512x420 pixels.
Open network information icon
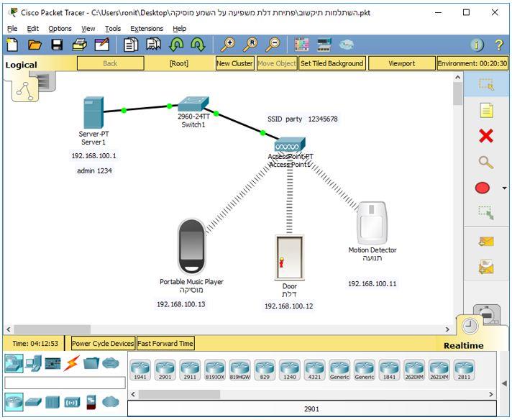[x=477, y=45]
